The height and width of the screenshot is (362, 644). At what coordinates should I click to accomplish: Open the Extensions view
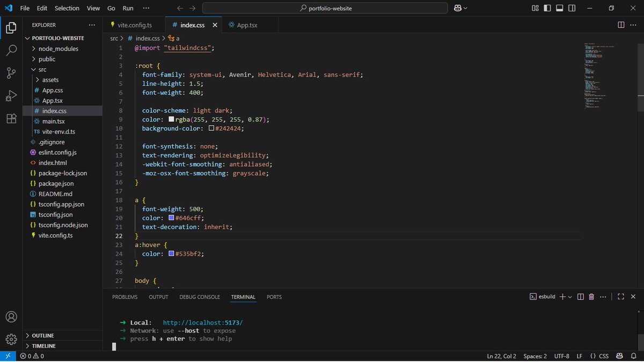[11, 119]
